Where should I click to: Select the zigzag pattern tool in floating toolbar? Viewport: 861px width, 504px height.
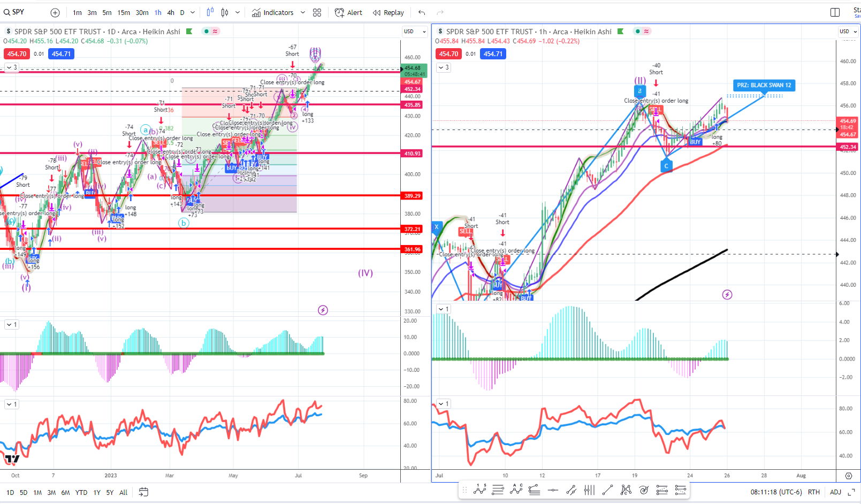[516, 490]
